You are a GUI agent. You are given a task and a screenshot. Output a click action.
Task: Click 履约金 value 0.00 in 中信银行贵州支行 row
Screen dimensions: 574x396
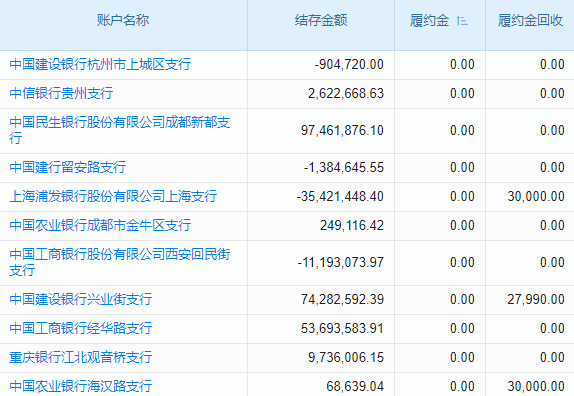click(x=462, y=93)
